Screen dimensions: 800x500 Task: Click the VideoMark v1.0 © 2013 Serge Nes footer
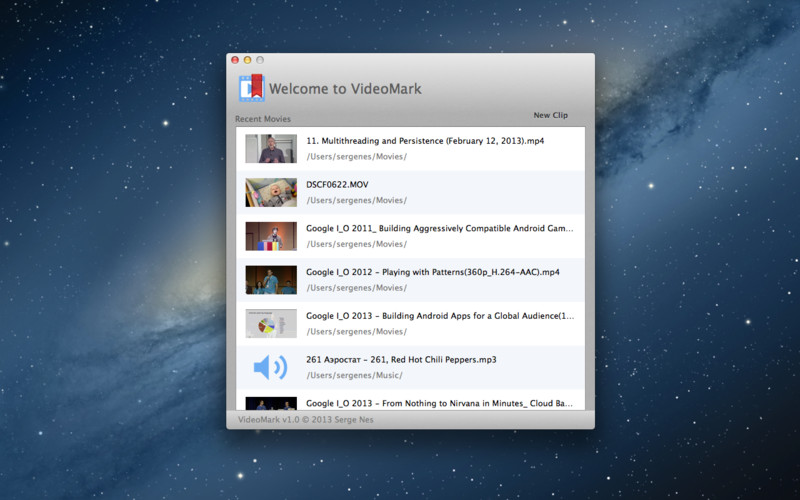click(306, 420)
